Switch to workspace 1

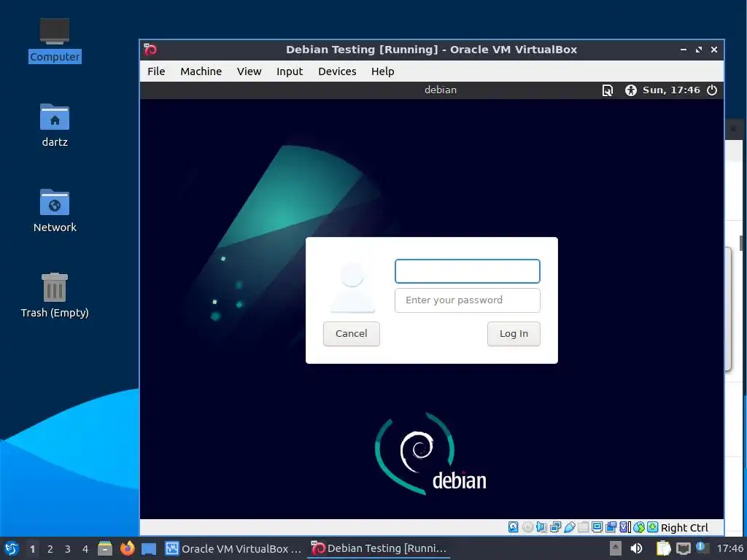[32, 549]
